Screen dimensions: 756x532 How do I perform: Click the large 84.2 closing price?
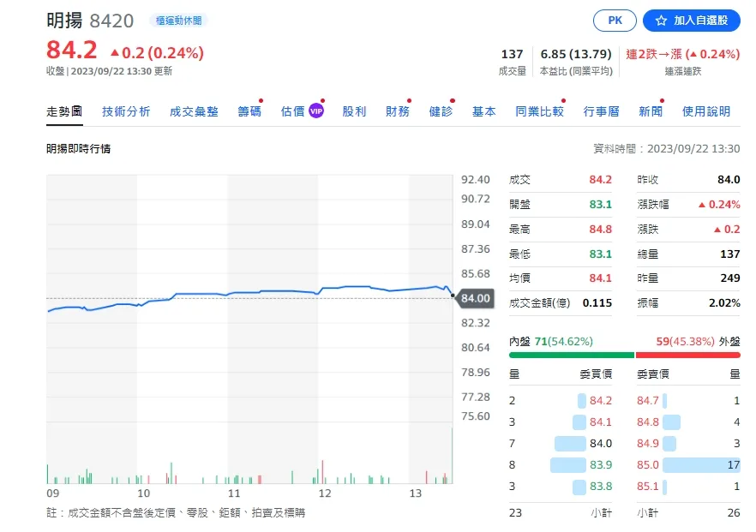(71, 50)
